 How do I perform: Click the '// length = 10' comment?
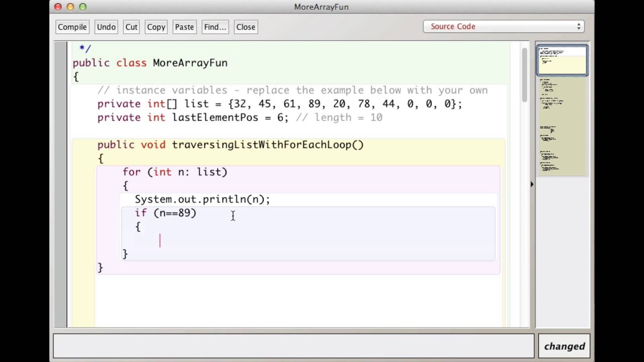[x=339, y=118]
